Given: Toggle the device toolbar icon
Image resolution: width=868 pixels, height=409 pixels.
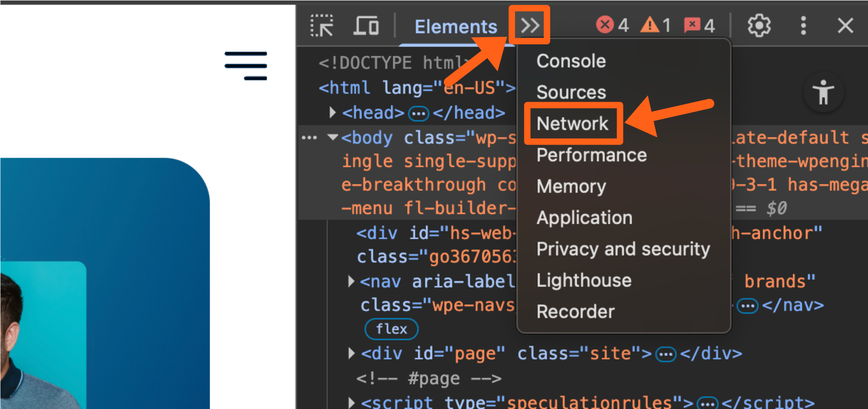Looking at the screenshot, I should (366, 26).
